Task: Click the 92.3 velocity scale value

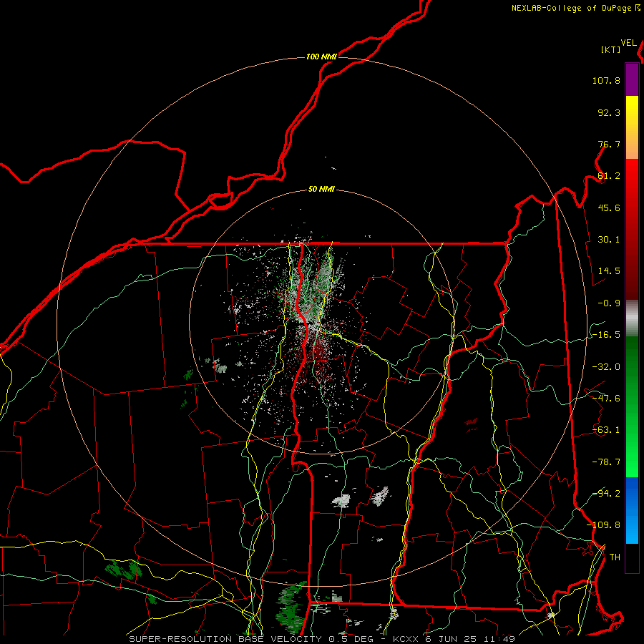Action: coord(609,112)
